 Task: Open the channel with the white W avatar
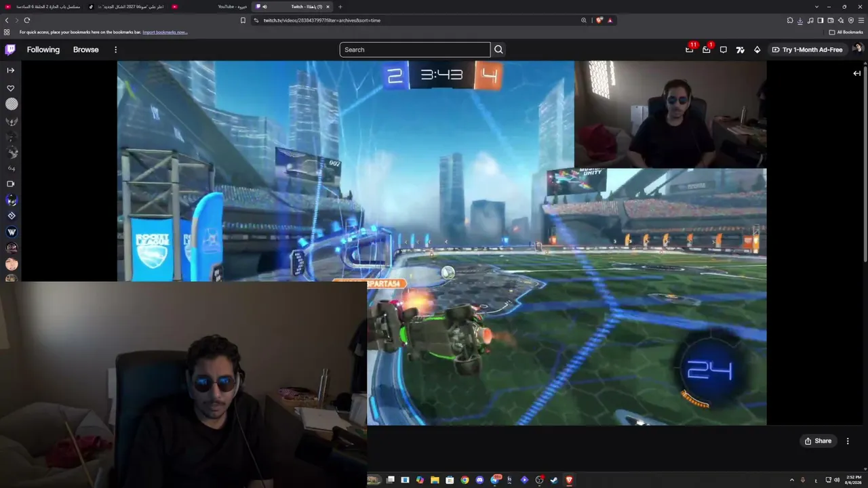coord(12,232)
